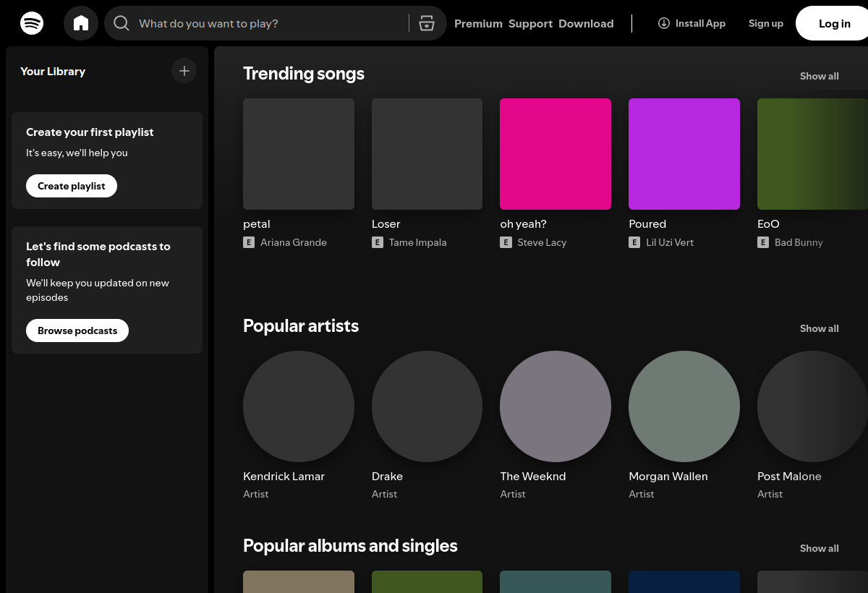The height and width of the screenshot is (593, 868).
Task: Click the 'EoO' song title
Action: pyautogui.click(x=768, y=224)
